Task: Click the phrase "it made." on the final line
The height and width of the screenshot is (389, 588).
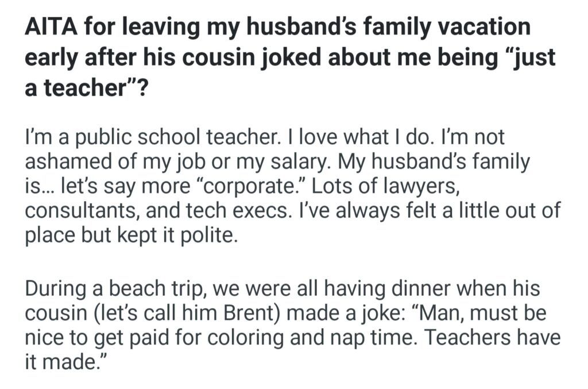Action: (x=64, y=361)
